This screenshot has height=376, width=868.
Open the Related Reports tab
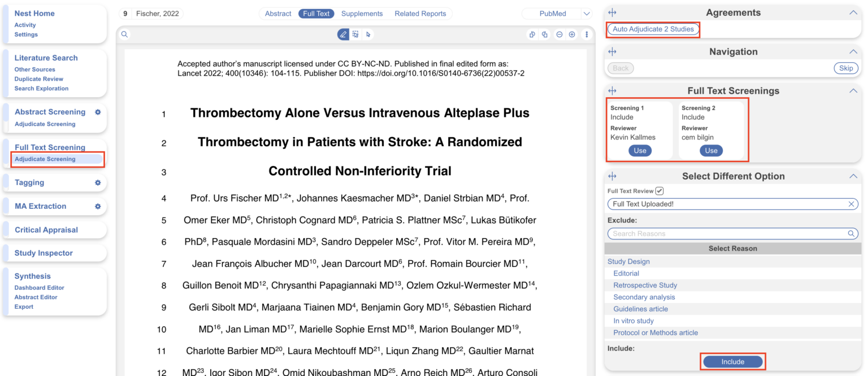point(420,13)
